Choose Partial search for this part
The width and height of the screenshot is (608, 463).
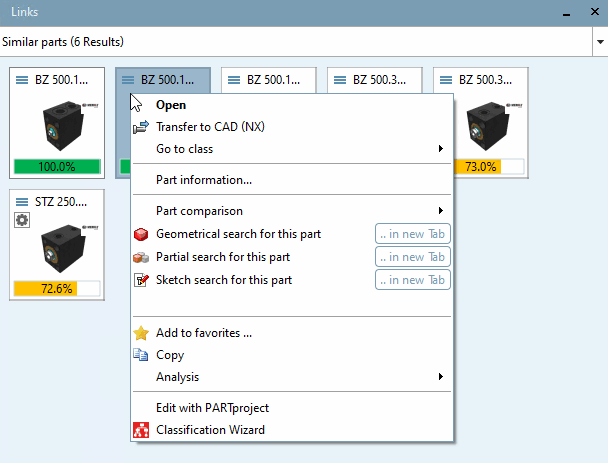coord(223,257)
